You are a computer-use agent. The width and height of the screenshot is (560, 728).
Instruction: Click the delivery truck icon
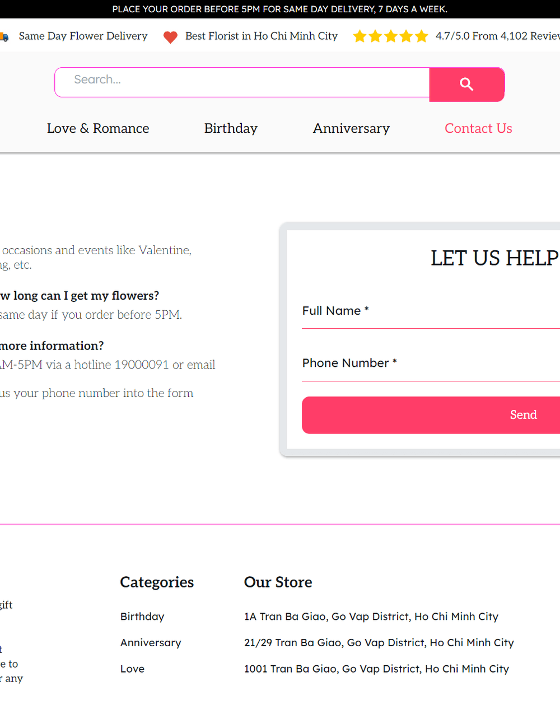(x=4, y=37)
